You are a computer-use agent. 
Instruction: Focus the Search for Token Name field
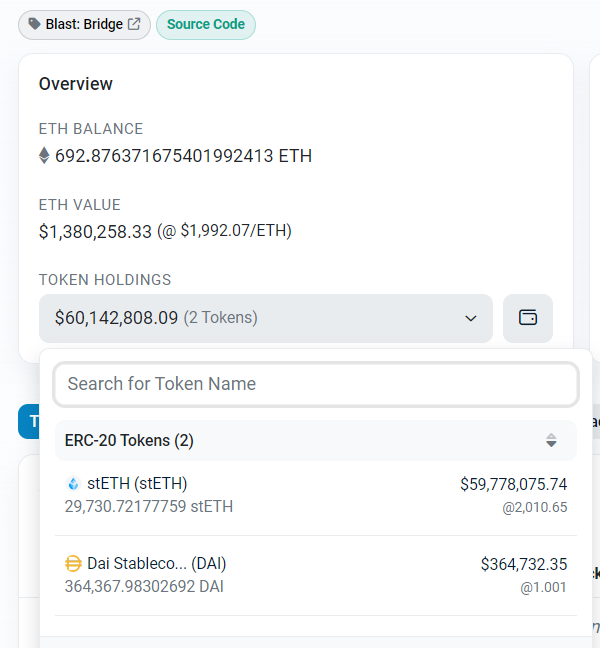click(x=316, y=384)
